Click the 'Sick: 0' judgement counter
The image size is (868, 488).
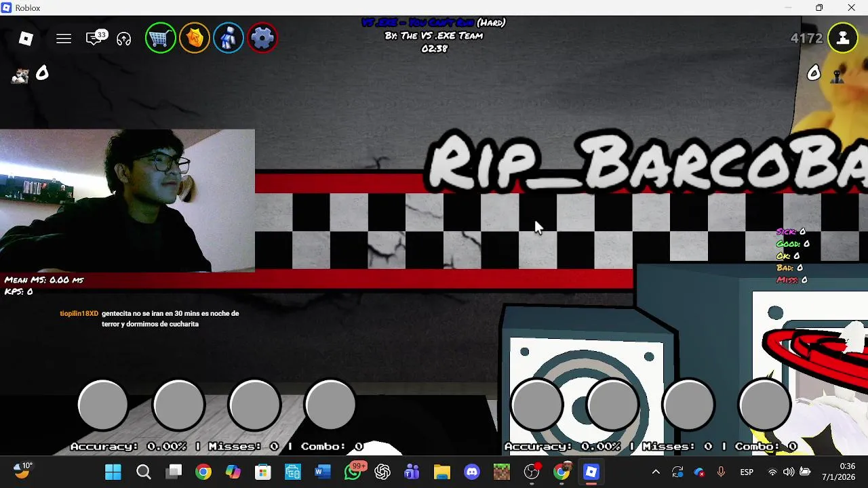791,232
